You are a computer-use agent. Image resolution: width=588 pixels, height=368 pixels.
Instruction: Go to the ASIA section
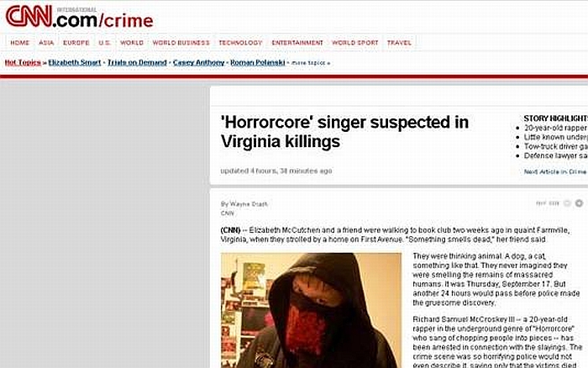[46, 43]
